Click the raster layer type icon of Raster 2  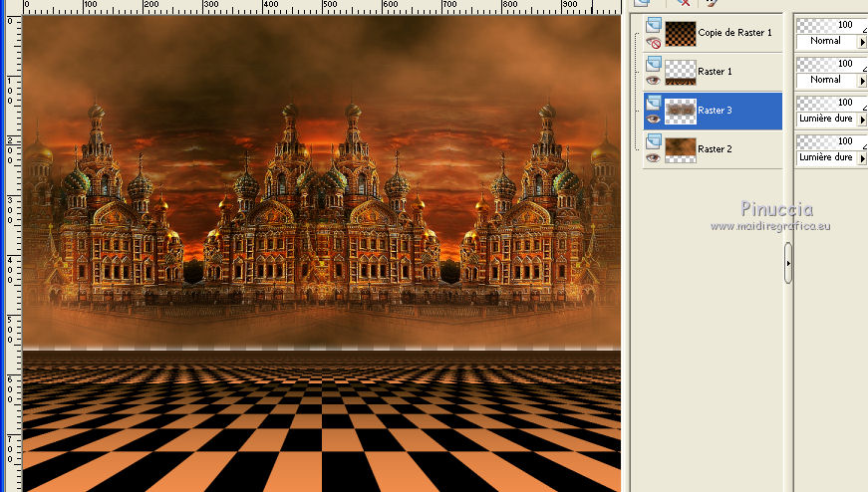pyautogui.click(x=654, y=141)
